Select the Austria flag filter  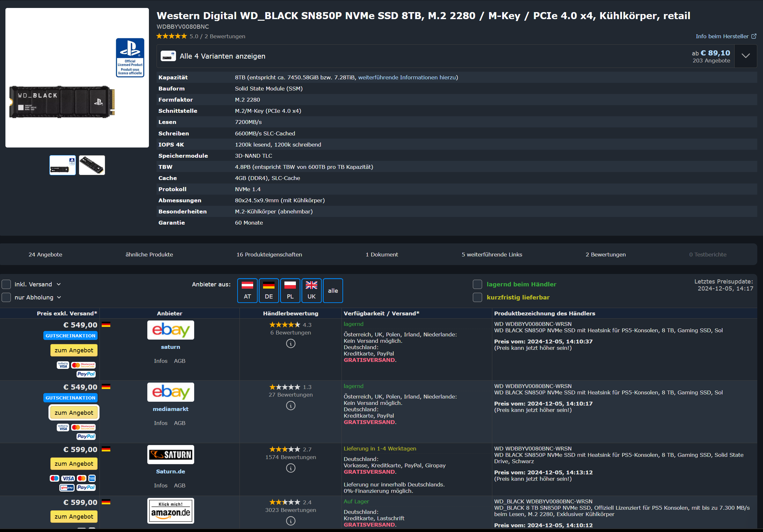(247, 290)
